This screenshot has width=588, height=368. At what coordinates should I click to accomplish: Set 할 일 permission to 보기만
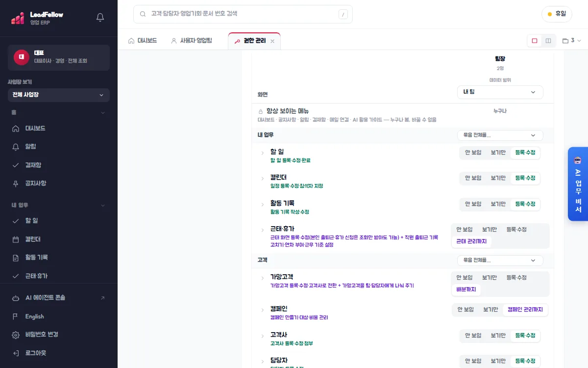coord(498,153)
